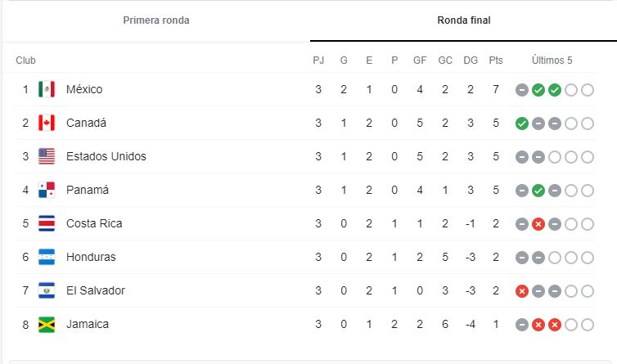Click the DG column header
The image size is (617, 364).
coord(471,61)
